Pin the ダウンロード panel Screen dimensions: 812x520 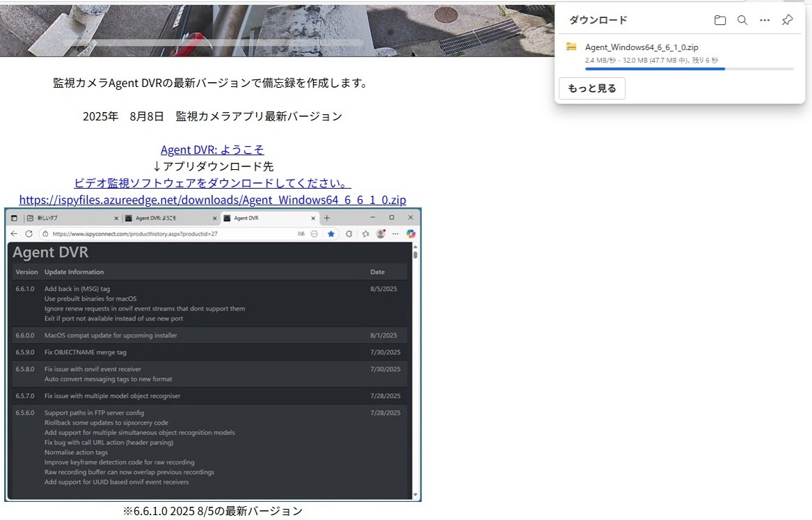[787, 20]
